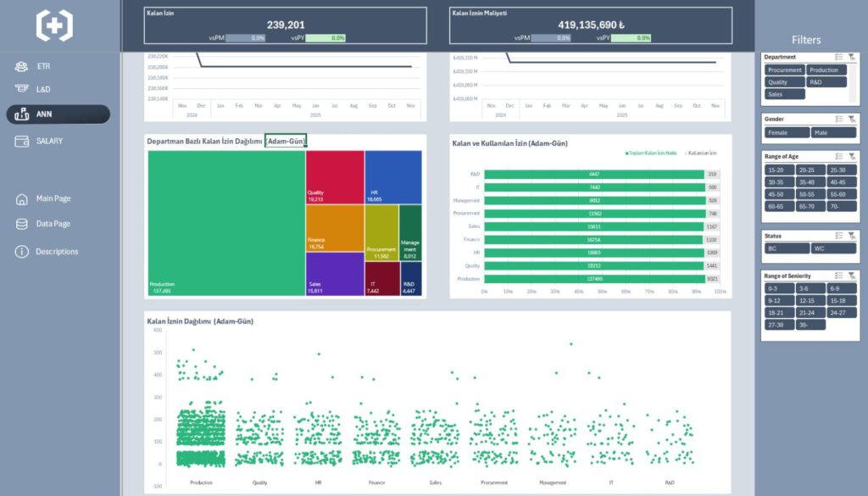Select the WC status filter
Image resolution: width=868 pixels, height=496 pixels.
(x=832, y=249)
